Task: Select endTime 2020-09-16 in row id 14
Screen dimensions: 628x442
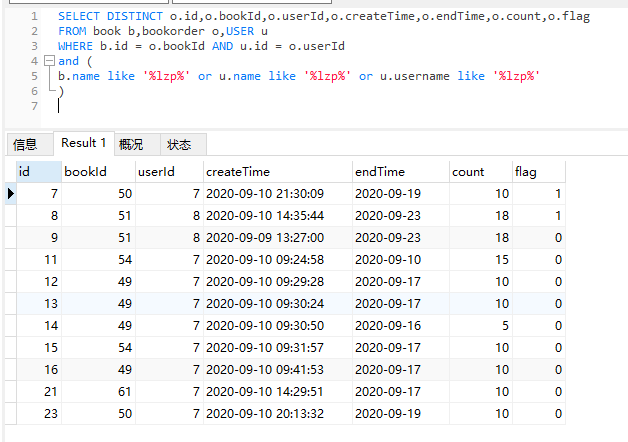Action: pos(401,326)
